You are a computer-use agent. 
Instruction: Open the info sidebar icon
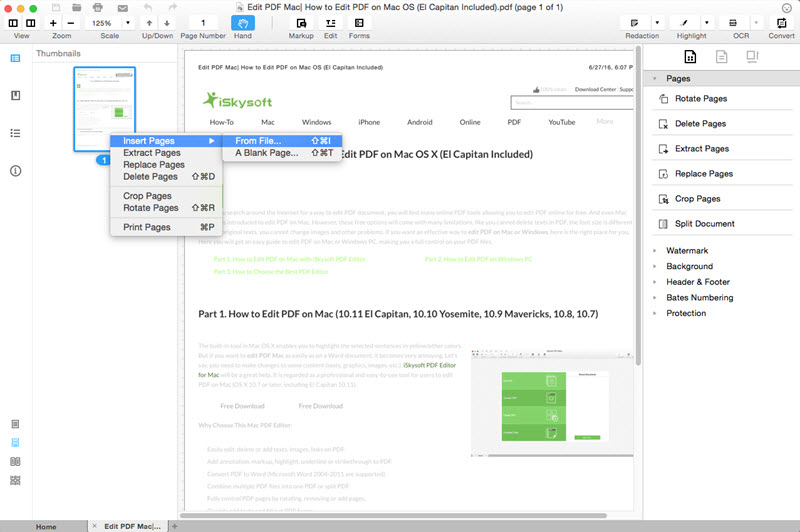pos(15,171)
